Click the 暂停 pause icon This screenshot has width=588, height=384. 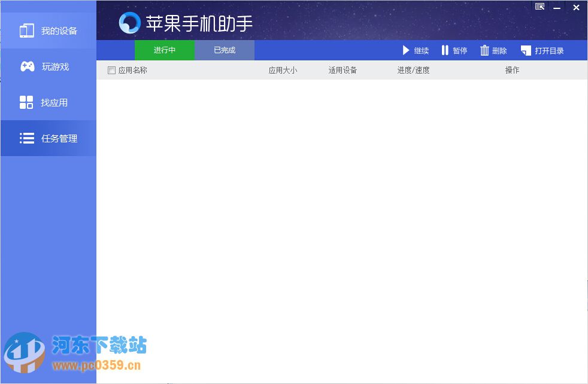(445, 50)
